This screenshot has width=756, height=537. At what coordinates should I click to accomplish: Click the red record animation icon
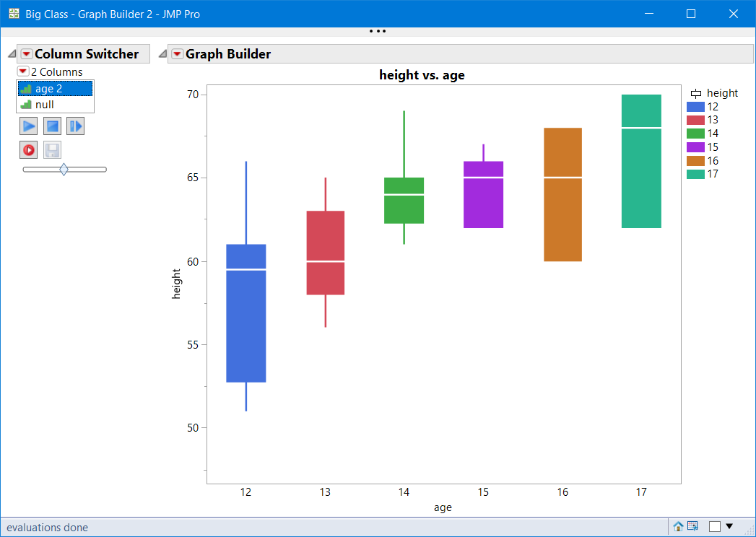[28, 149]
